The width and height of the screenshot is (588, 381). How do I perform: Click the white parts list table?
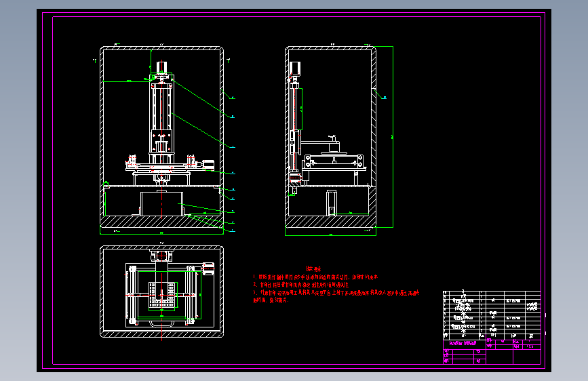coord(492,315)
